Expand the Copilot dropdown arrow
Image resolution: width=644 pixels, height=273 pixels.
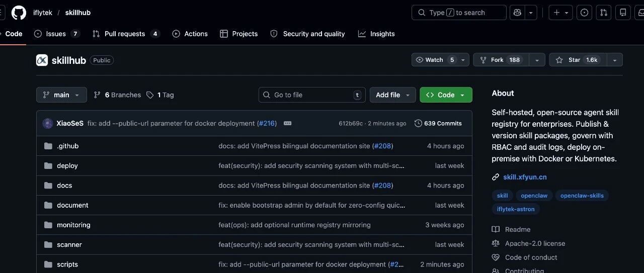coord(531,13)
